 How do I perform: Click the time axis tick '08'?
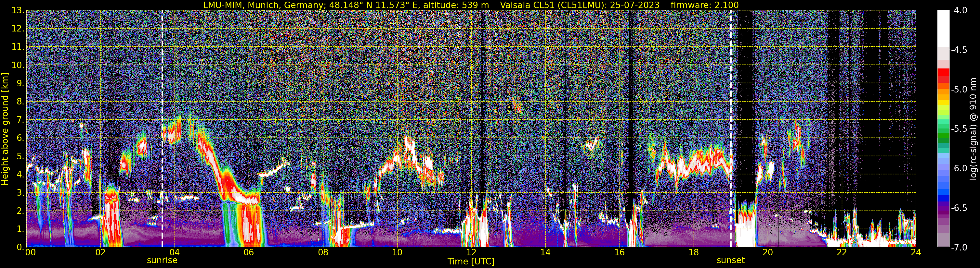click(x=323, y=252)
